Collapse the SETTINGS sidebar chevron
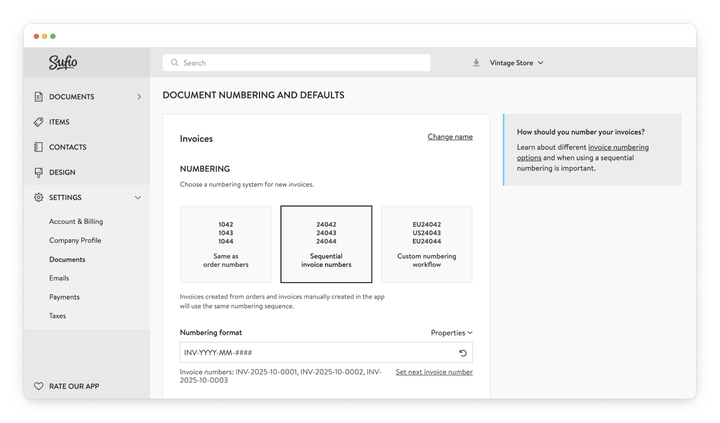Image resolution: width=720 pixels, height=423 pixels. click(x=138, y=197)
